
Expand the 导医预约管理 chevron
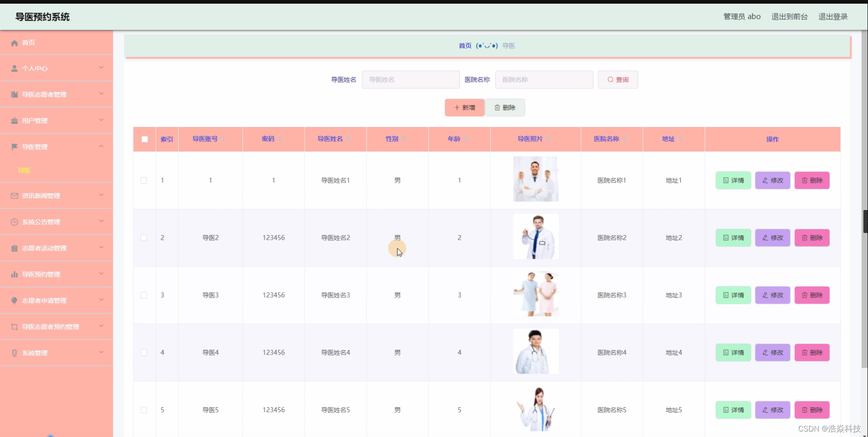tap(101, 274)
